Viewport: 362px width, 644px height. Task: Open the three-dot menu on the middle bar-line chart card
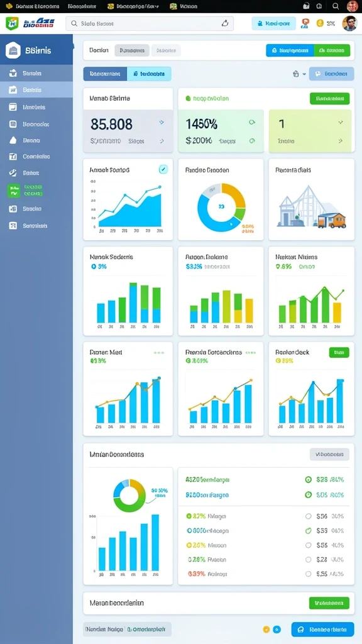250,352
